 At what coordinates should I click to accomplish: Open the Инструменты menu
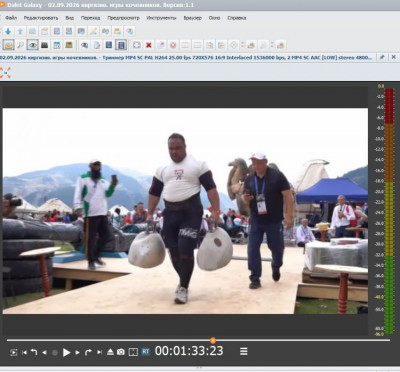[161, 18]
